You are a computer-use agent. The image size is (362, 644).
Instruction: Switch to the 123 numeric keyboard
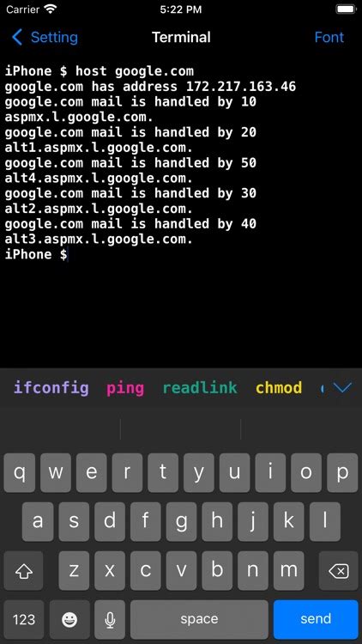[24, 619]
